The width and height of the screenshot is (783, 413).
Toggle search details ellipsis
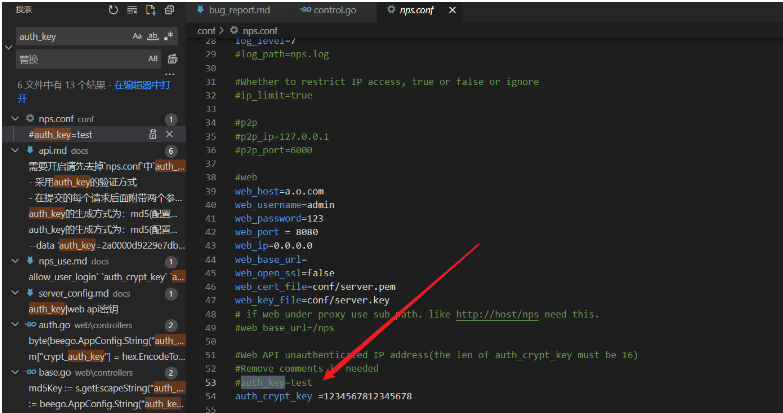click(170, 74)
